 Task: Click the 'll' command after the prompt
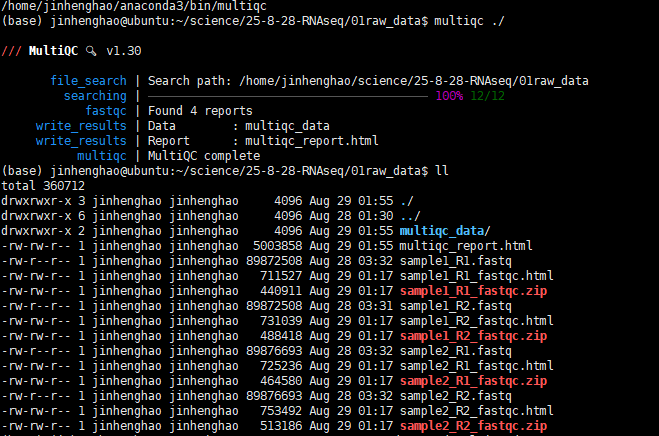point(442,171)
